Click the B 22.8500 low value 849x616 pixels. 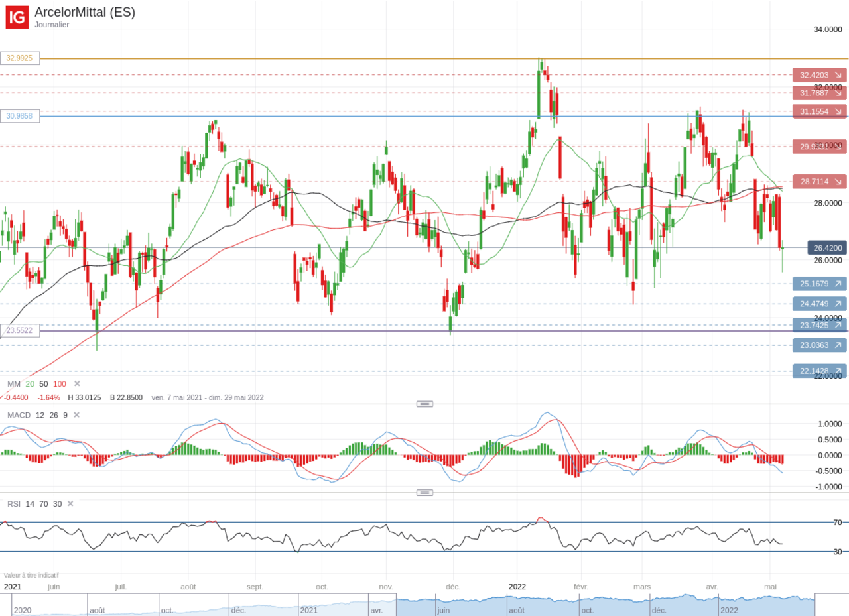(x=126, y=398)
